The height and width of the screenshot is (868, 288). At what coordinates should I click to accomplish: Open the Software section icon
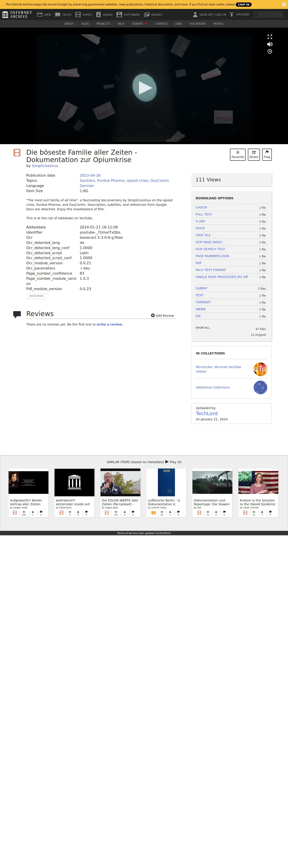(x=119, y=15)
